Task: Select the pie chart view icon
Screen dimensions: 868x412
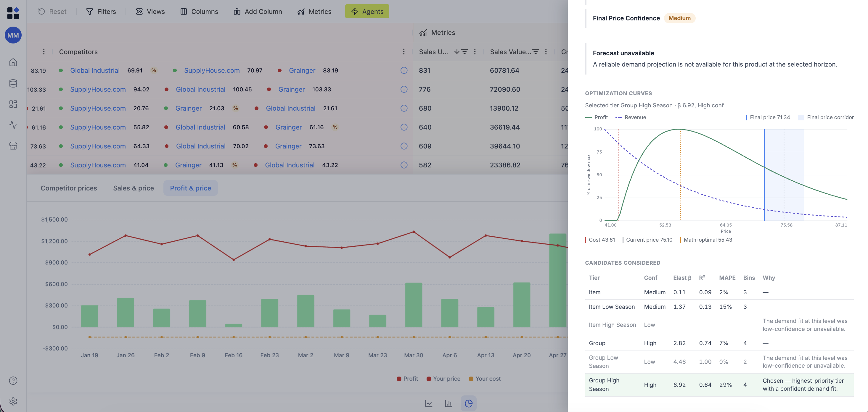Action: [x=468, y=403]
